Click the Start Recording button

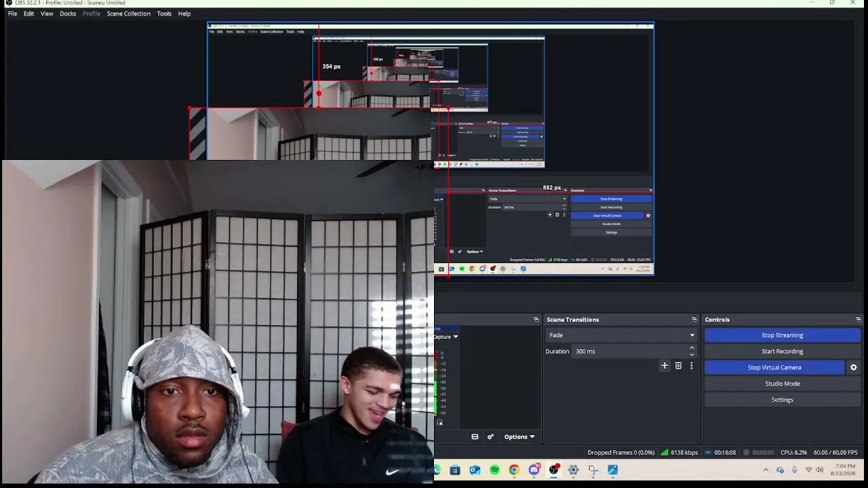pos(782,351)
